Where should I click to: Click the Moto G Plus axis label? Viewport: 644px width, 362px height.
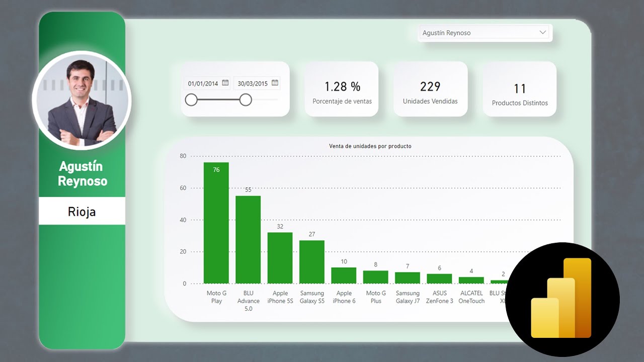click(x=376, y=297)
